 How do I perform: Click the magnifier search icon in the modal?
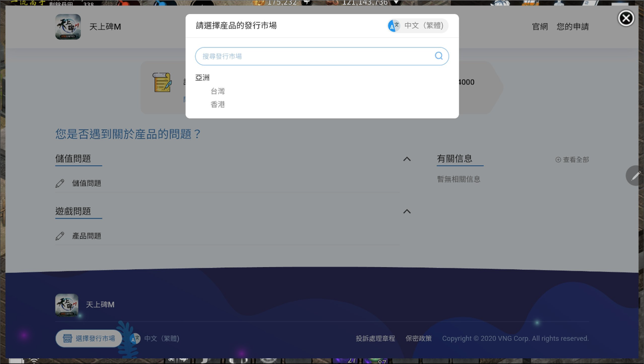[439, 56]
